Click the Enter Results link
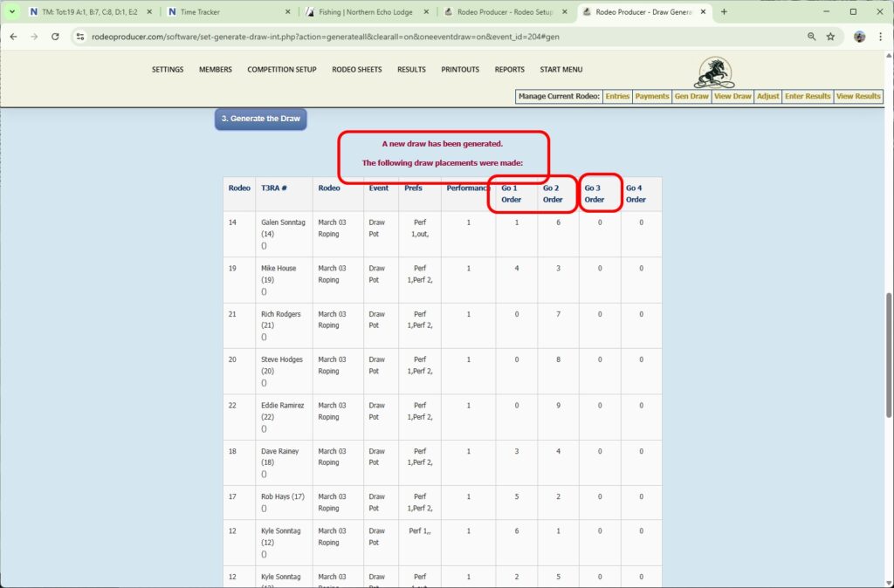 807,96
